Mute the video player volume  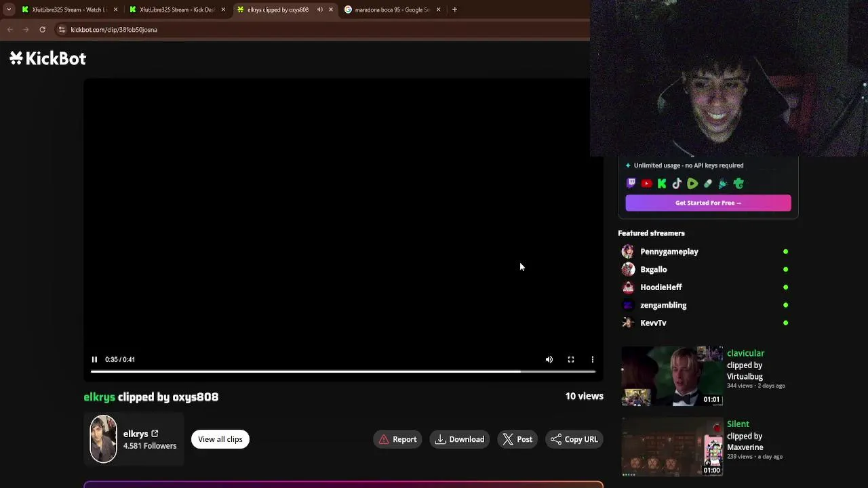click(x=549, y=359)
